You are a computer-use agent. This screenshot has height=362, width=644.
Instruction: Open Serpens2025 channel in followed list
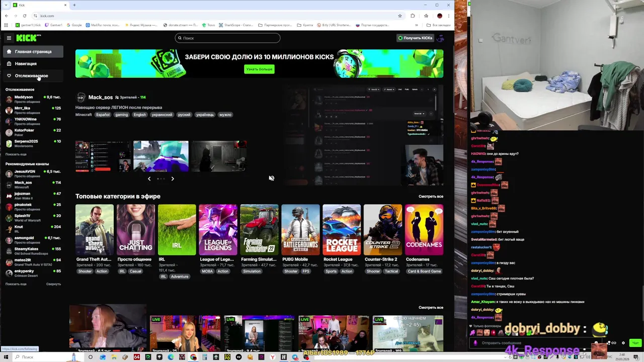point(33,143)
